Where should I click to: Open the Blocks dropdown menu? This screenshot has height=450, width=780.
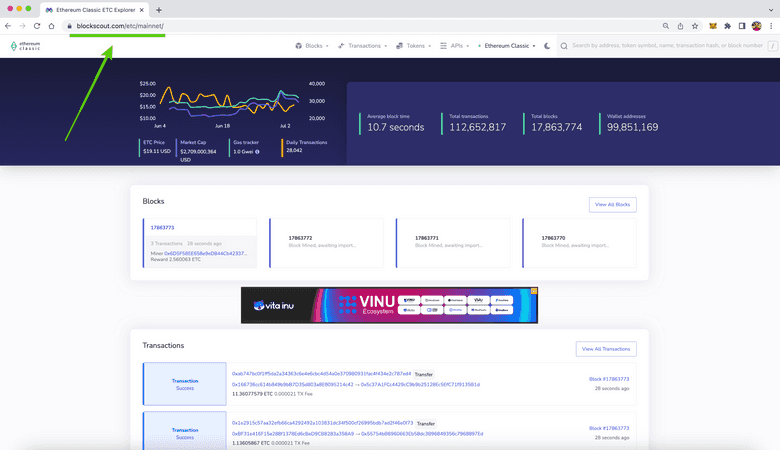point(313,46)
